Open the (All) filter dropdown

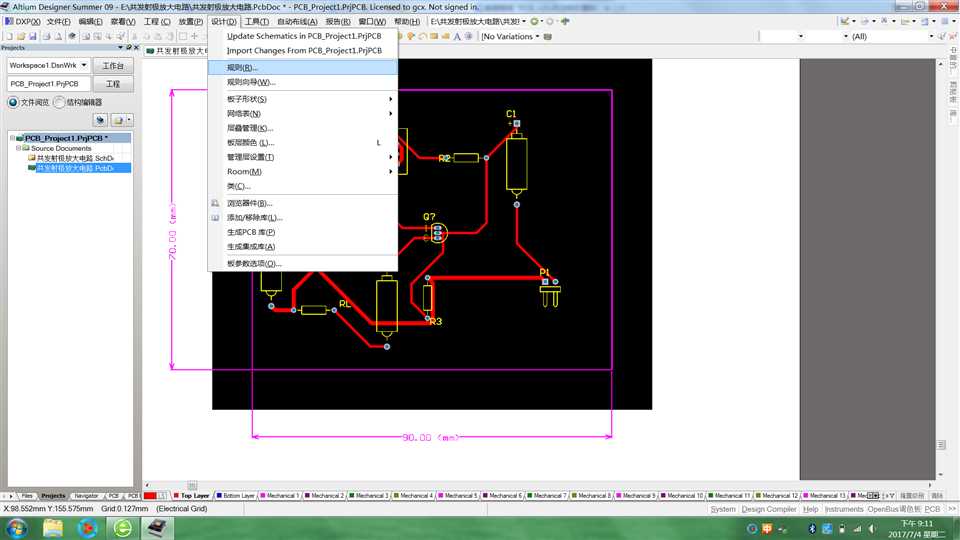[x=931, y=37]
